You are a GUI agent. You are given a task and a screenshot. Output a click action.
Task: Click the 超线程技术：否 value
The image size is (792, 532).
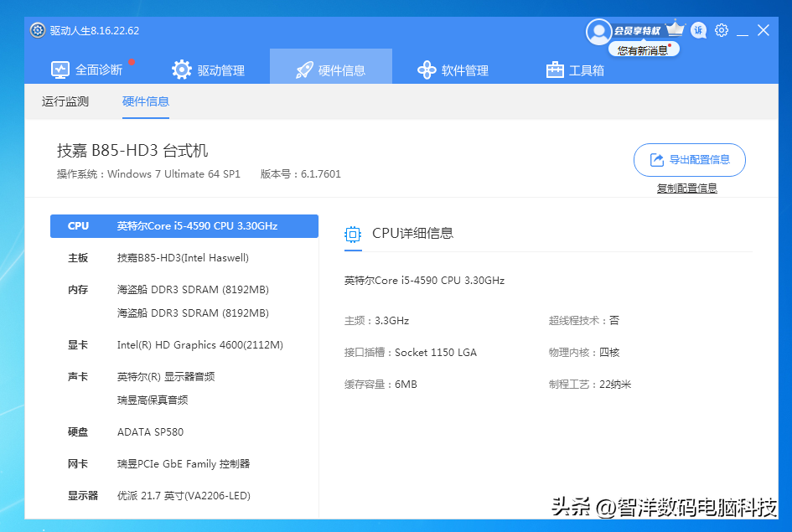pyautogui.click(x=584, y=321)
